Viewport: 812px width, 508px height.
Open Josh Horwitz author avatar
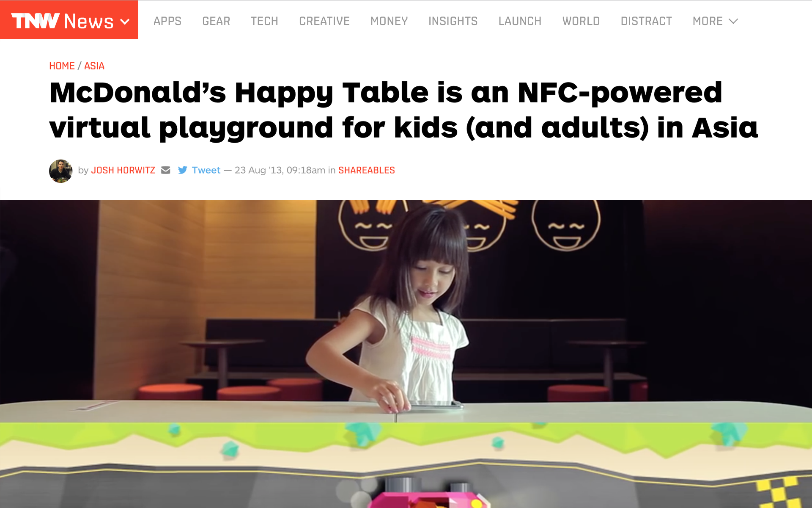tap(61, 171)
